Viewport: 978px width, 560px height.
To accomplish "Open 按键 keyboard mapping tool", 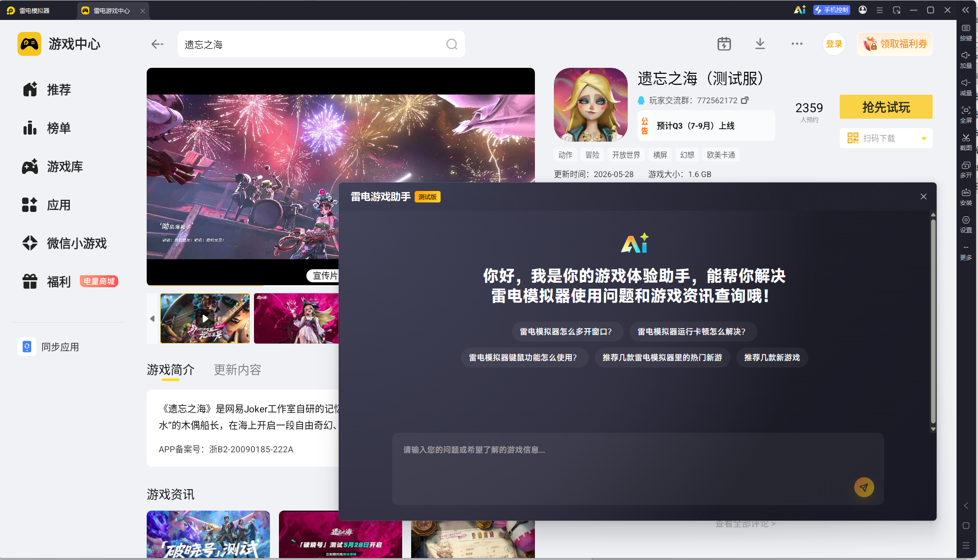I will tap(966, 33).
